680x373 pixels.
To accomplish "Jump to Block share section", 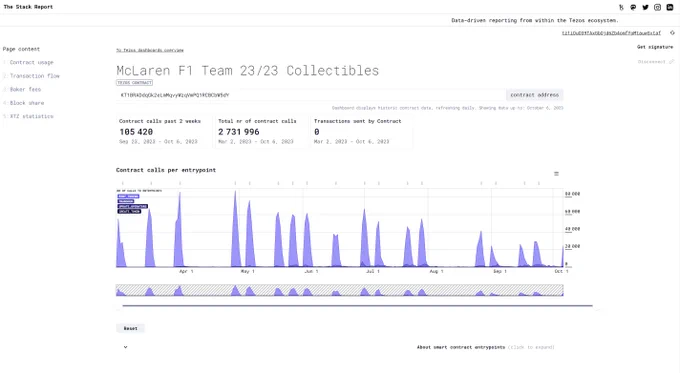I will (27, 103).
